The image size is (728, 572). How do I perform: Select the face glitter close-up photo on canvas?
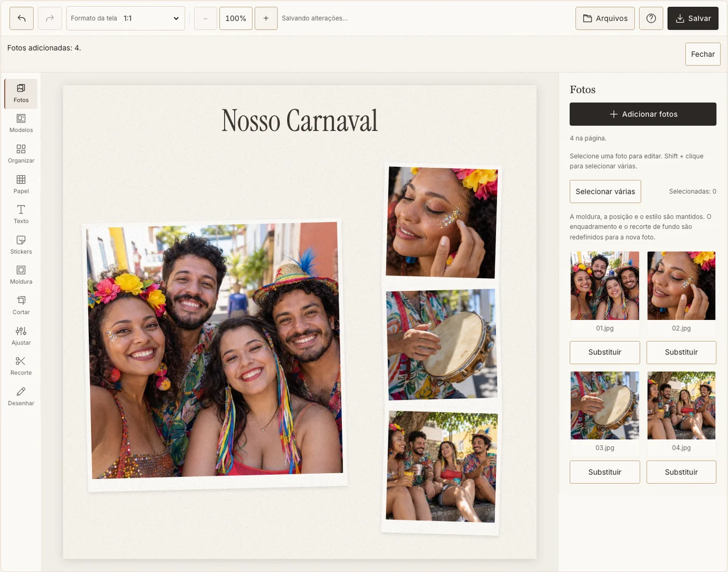[x=441, y=223]
